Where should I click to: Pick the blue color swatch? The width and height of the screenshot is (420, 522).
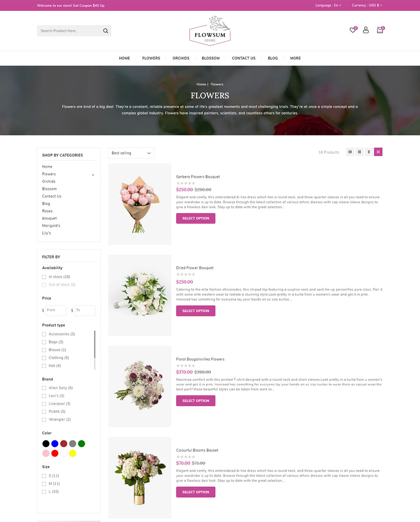[x=55, y=444]
